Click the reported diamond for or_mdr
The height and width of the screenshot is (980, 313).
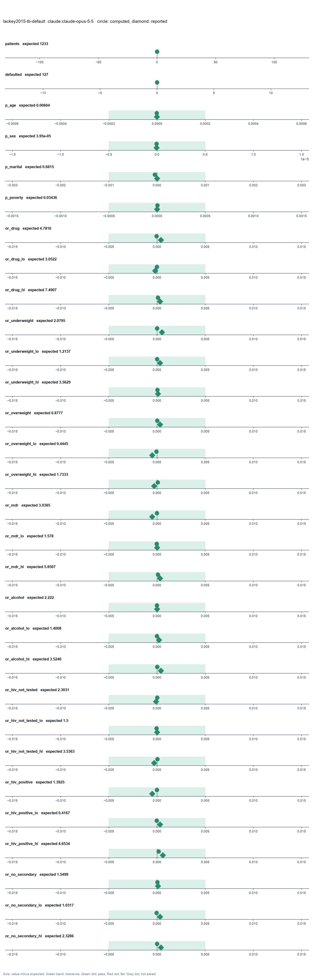(x=152, y=517)
